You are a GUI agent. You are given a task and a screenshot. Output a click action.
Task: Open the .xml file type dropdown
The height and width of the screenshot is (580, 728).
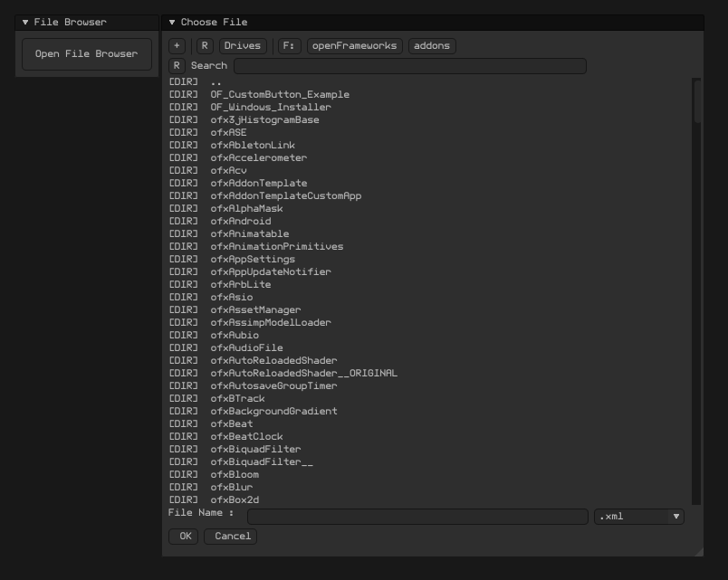pyautogui.click(x=639, y=517)
